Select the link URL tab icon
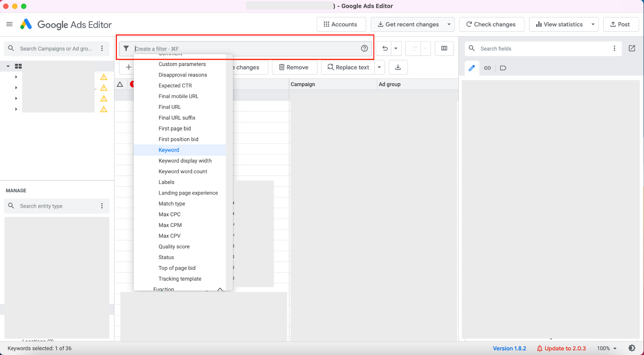This screenshot has height=355, width=644. [487, 68]
